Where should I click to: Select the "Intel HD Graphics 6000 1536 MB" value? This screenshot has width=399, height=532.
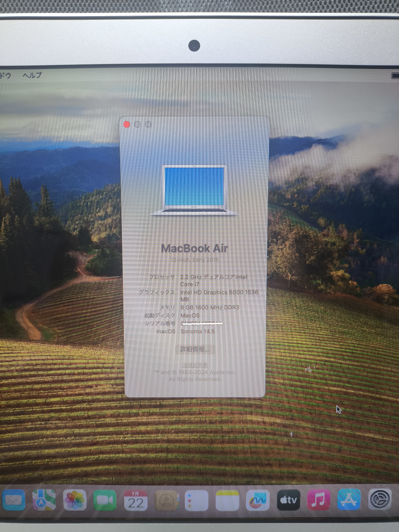(219, 295)
